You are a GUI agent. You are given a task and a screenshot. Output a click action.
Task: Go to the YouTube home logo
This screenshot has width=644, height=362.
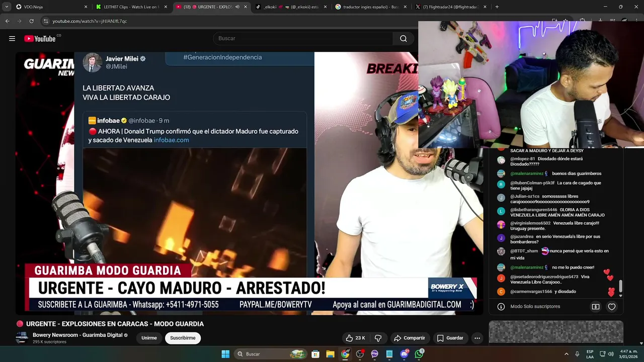(40, 39)
